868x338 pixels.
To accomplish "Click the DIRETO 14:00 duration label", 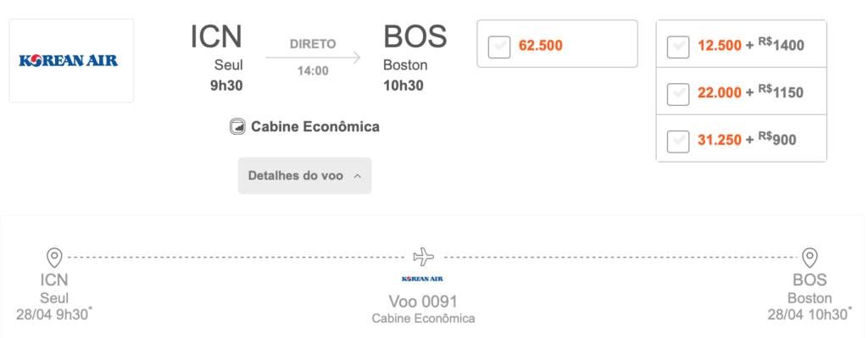I will click(x=313, y=58).
